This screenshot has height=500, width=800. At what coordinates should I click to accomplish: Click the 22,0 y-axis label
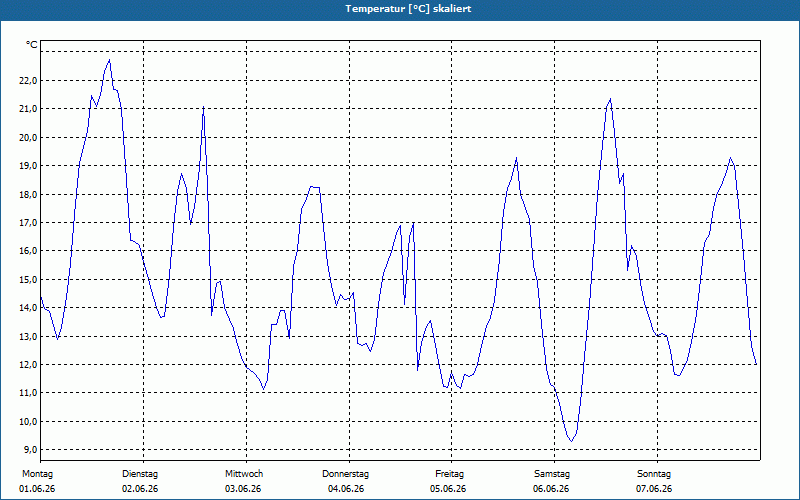coord(28,81)
